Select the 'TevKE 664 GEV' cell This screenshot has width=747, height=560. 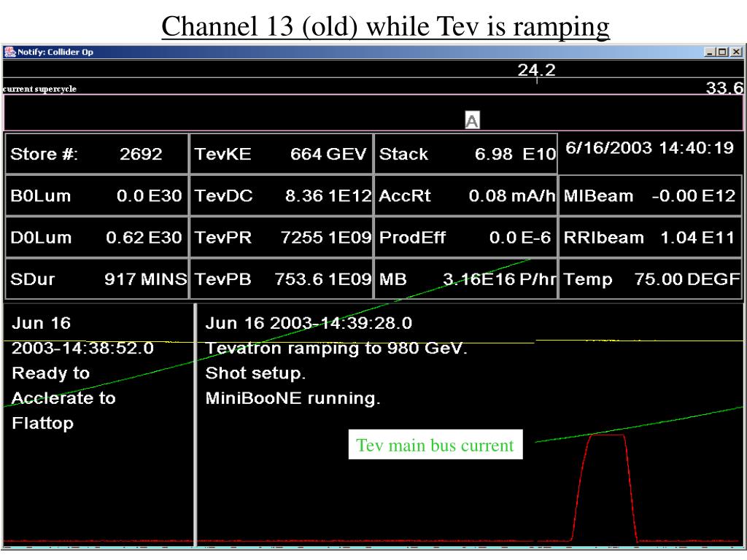281,154
